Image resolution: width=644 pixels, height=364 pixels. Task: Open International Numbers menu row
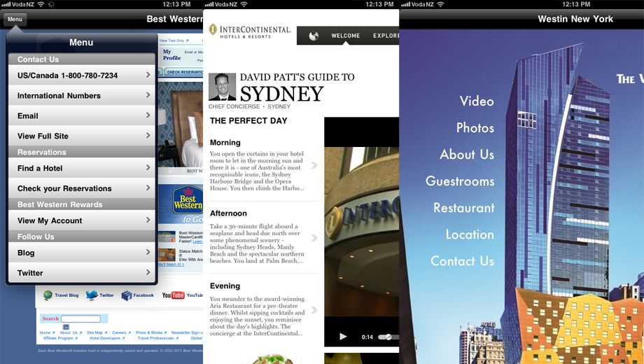click(82, 95)
